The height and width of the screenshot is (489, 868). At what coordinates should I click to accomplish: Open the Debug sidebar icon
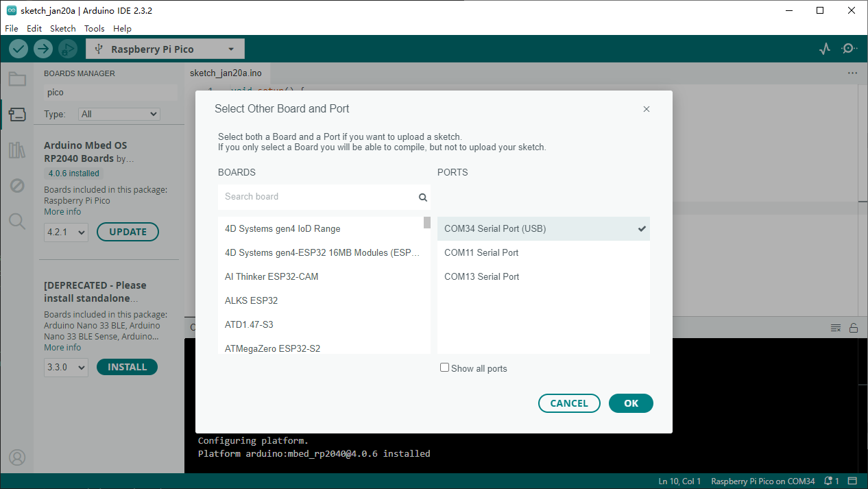17,185
